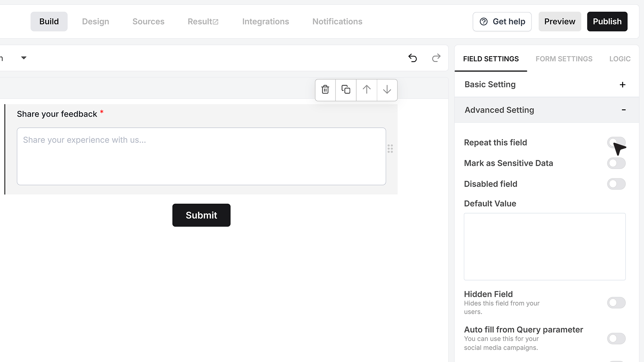The height and width of the screenshot is (362, 644).
Task: Move field up with arrow icon
Action: click(x=367, y=89)
